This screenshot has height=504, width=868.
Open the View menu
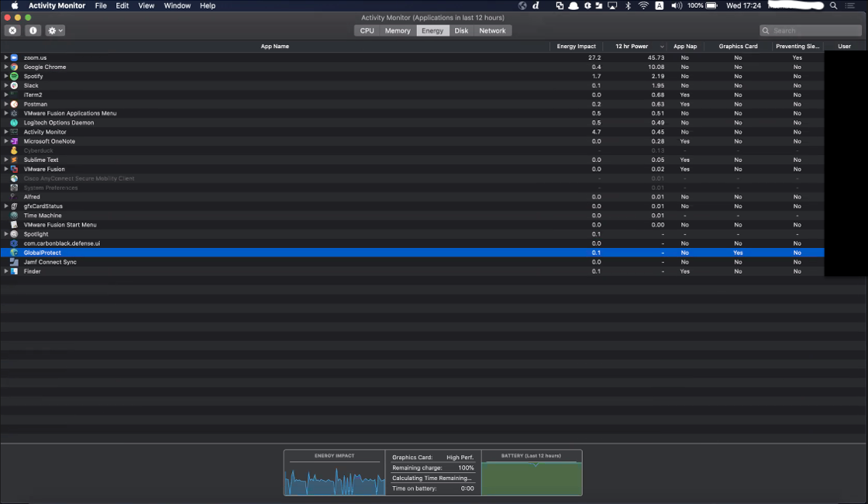point(146,5)
